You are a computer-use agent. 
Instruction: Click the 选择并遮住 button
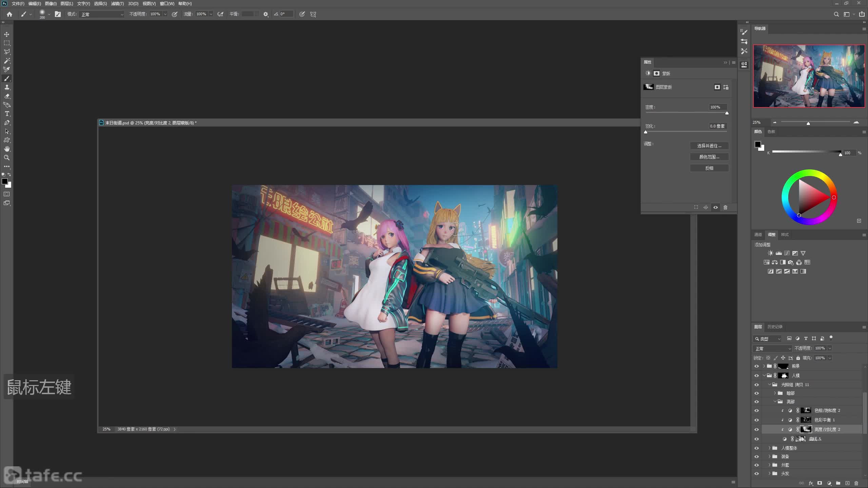pyautogui.click(x=709, y=146)
